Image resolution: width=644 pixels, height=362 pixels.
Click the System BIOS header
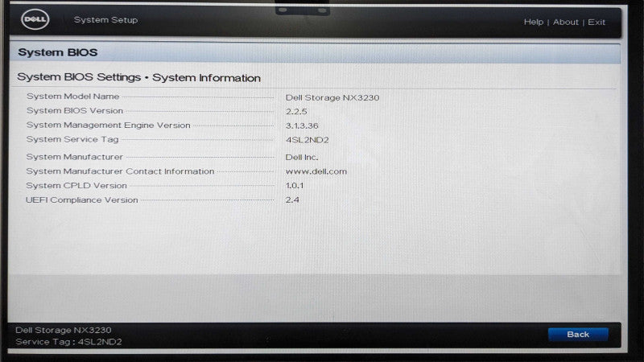(x=58, y=52)
